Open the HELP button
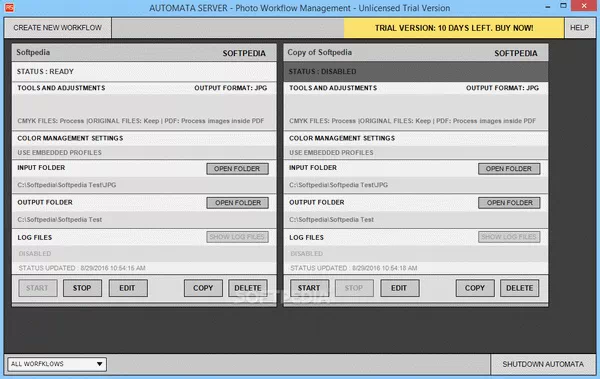This screenshot has height=379, width=600. click(579, 28)
